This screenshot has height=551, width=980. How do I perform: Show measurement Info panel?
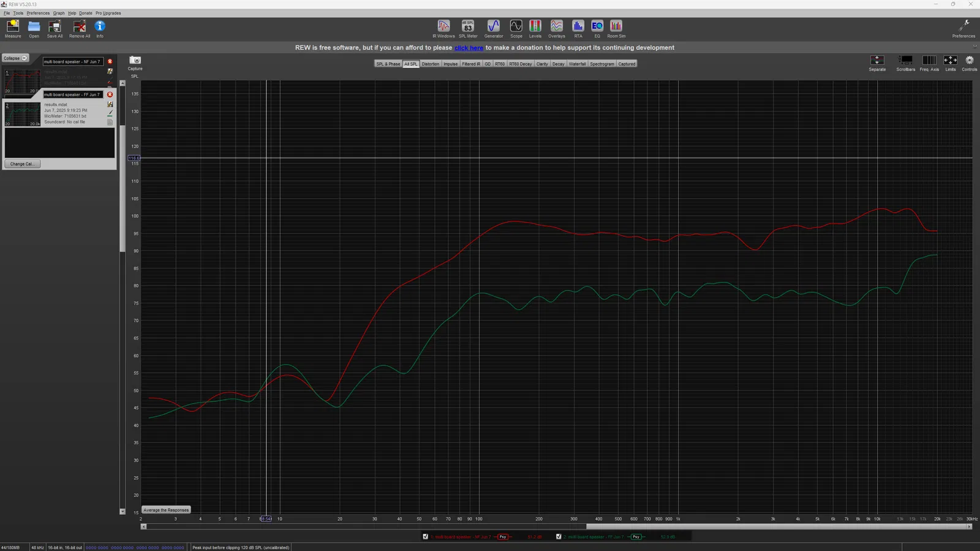click(x=100, y=29)
